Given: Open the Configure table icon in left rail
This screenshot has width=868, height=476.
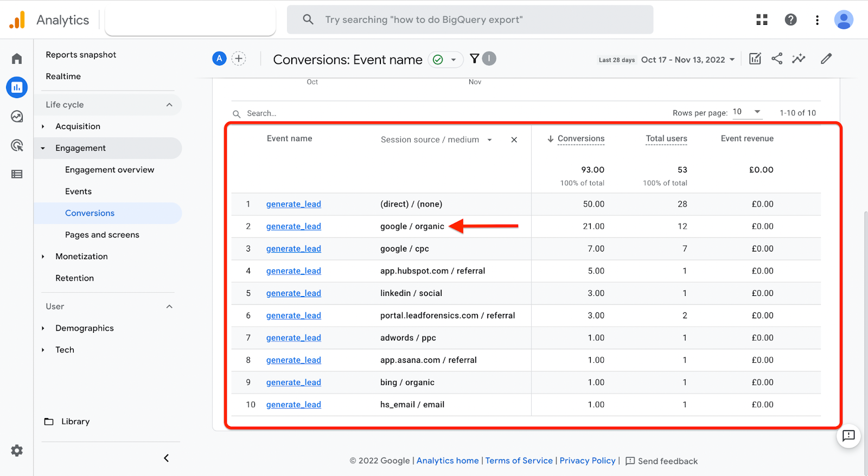Looking at the screenshot, I should 17,174.
